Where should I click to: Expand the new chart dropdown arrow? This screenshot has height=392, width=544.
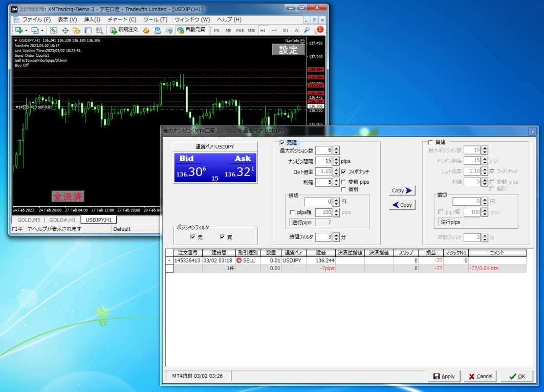(x=26, y=31)
